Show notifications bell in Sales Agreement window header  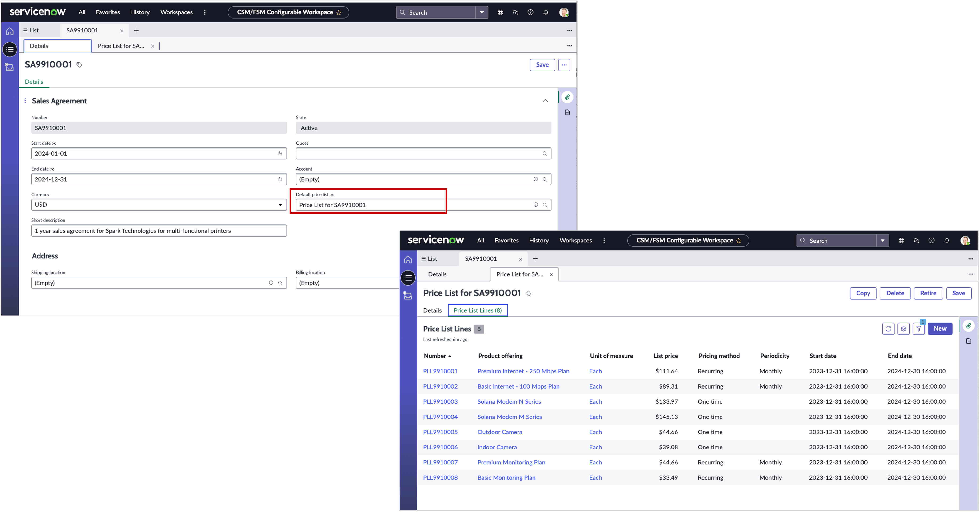(x=546, y=12)
